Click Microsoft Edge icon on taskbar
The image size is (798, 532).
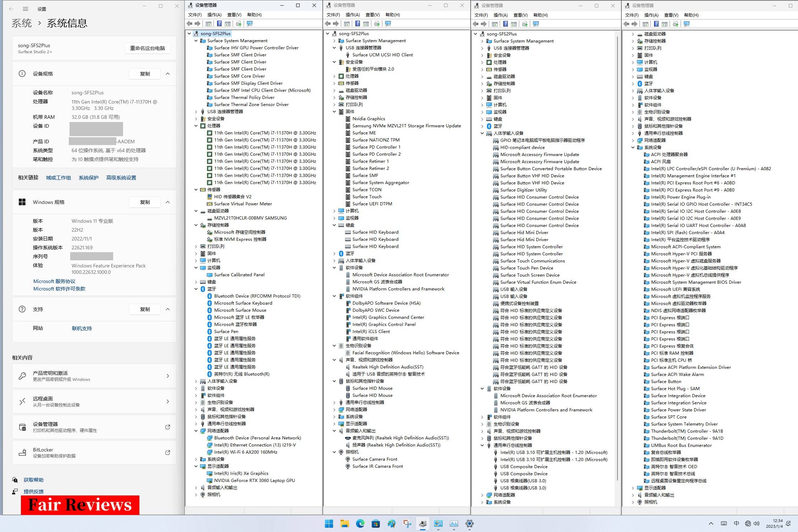(x=360, y=523)
